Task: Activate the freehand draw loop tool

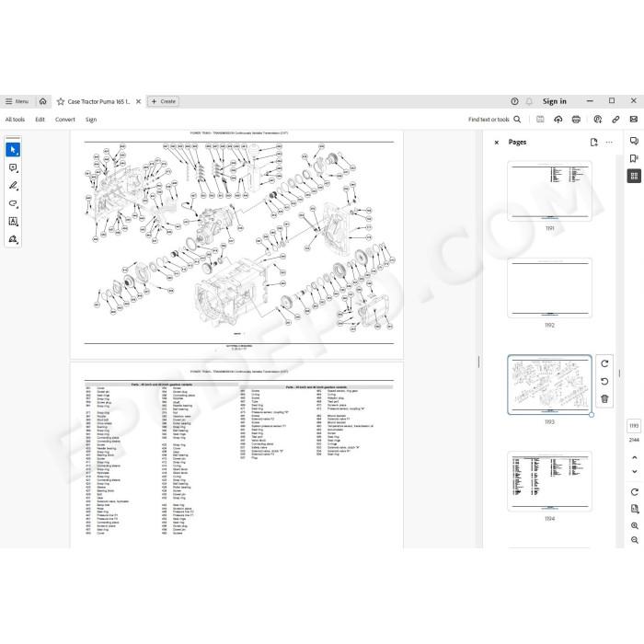Action: pyautogui.click(x=13, y=203)
